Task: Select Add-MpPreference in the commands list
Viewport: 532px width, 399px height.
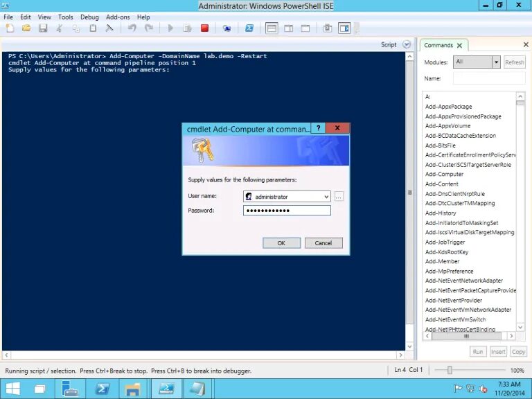Action: (449, 271)
